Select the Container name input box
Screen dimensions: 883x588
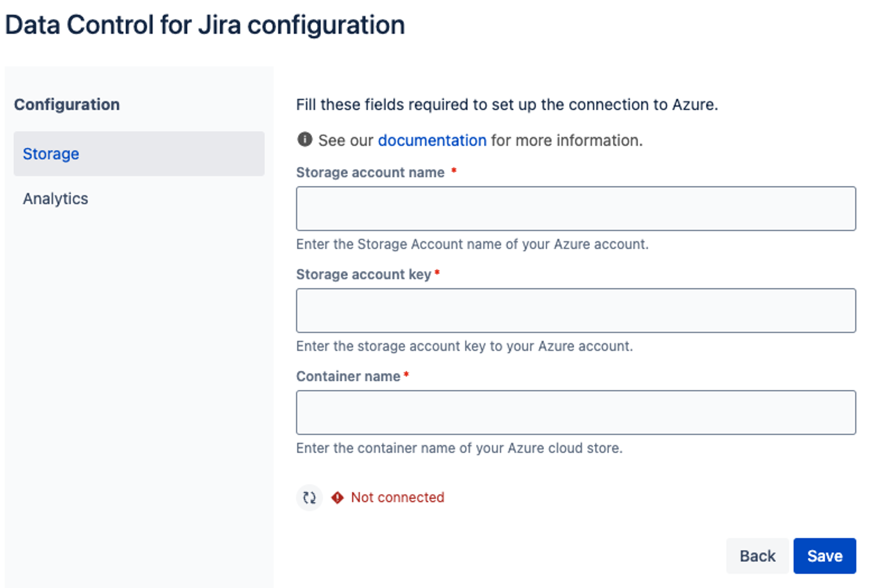[x=576, y=412]
